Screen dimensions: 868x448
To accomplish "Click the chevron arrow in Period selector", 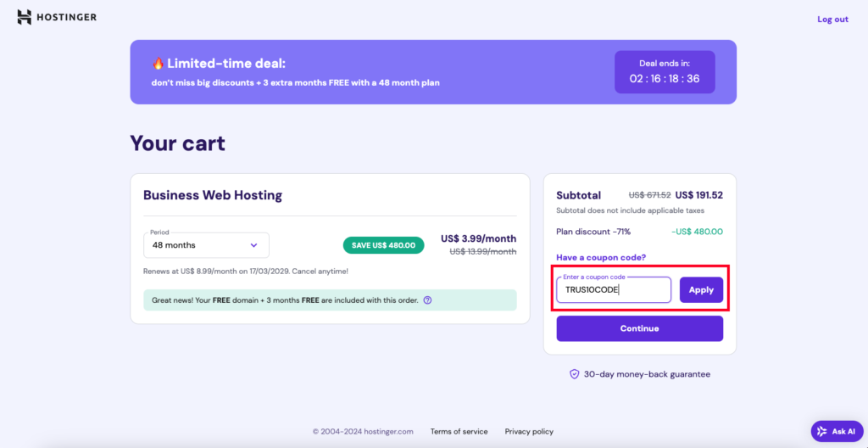I will 253,245.
